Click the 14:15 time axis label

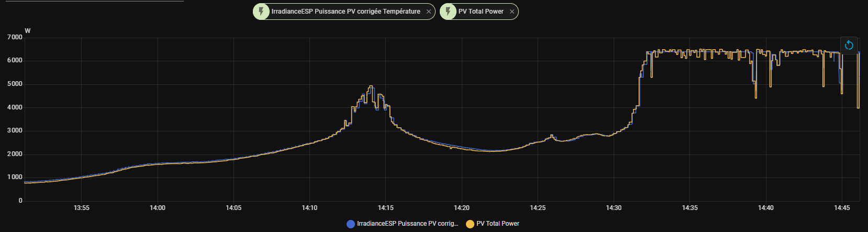coord(386,208)
